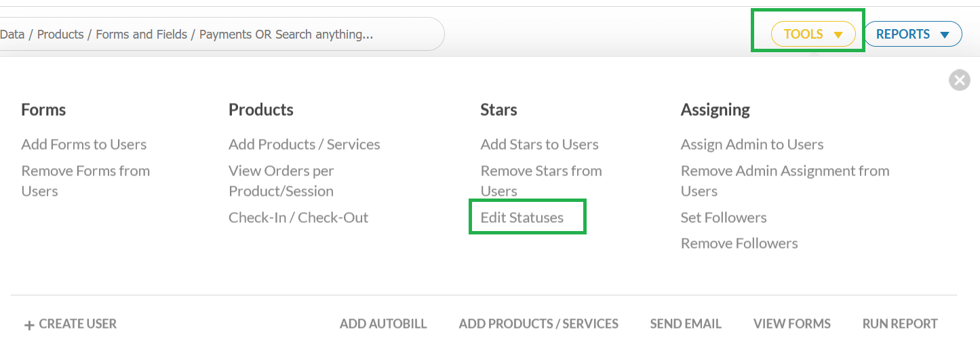Choose Assign Admin to Users
Viewport: 980px width, 353px height.
752,144
